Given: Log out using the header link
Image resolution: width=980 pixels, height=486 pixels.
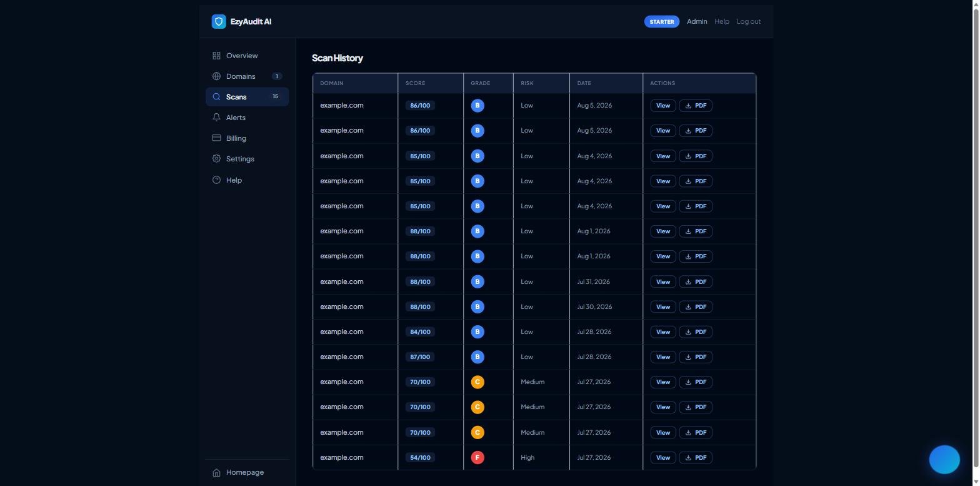Looking at the screenshot, I should pos(749,21).
